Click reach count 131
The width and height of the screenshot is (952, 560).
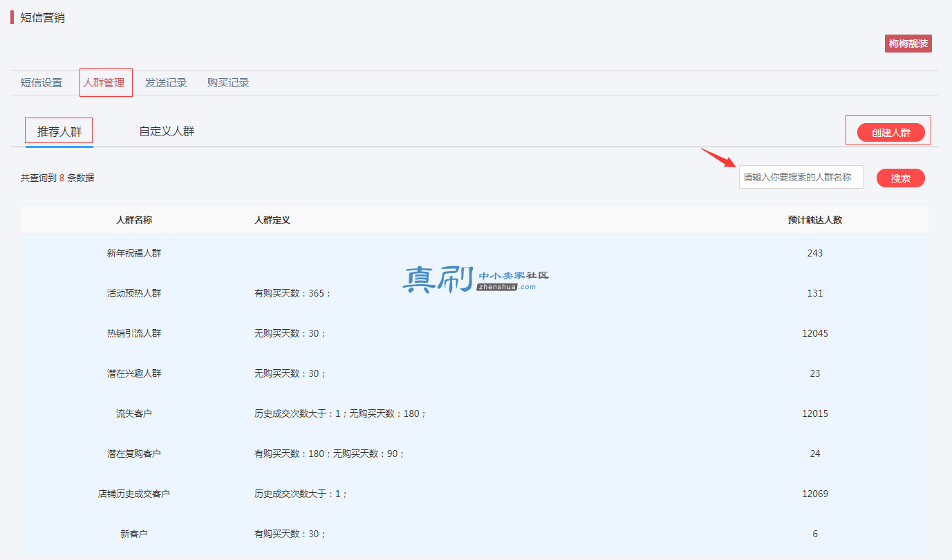pyautogui.click(x=815, y=293)
